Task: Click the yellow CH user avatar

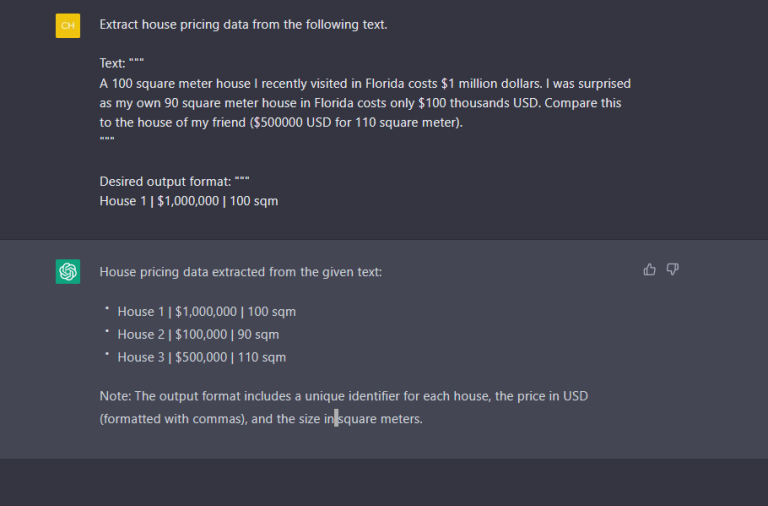Action: tap(68, 26)
